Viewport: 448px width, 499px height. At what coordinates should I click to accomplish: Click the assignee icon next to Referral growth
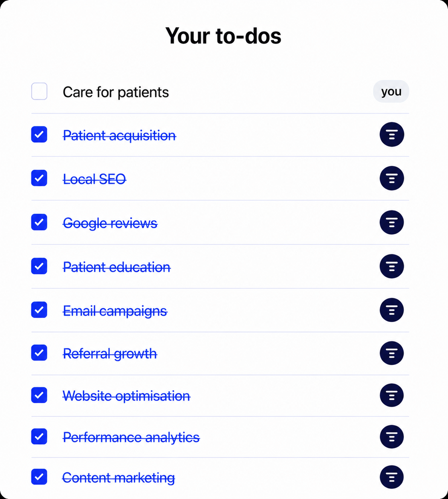point(391,353)
